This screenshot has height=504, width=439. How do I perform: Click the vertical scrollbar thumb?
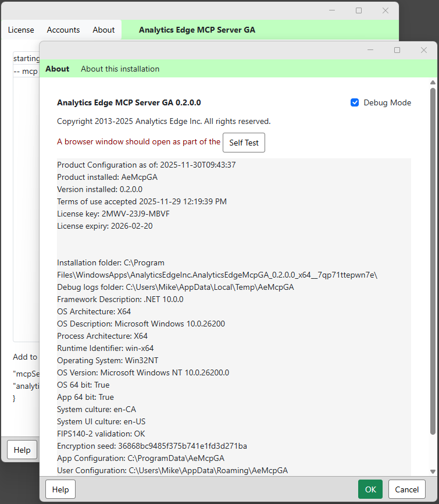pyautogui.click(x=433, y=262)
